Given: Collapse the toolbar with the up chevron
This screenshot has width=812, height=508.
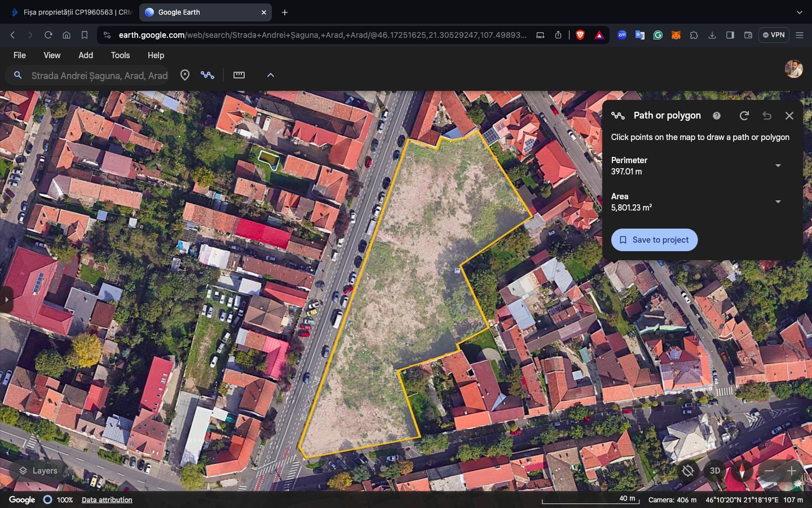Looking at the screenshot, I should [271, 75].
